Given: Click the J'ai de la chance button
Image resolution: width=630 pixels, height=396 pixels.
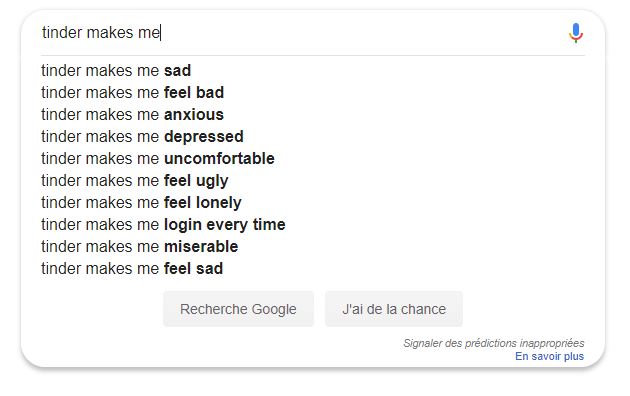Looking at the screenshot, I should click(394, 309).
